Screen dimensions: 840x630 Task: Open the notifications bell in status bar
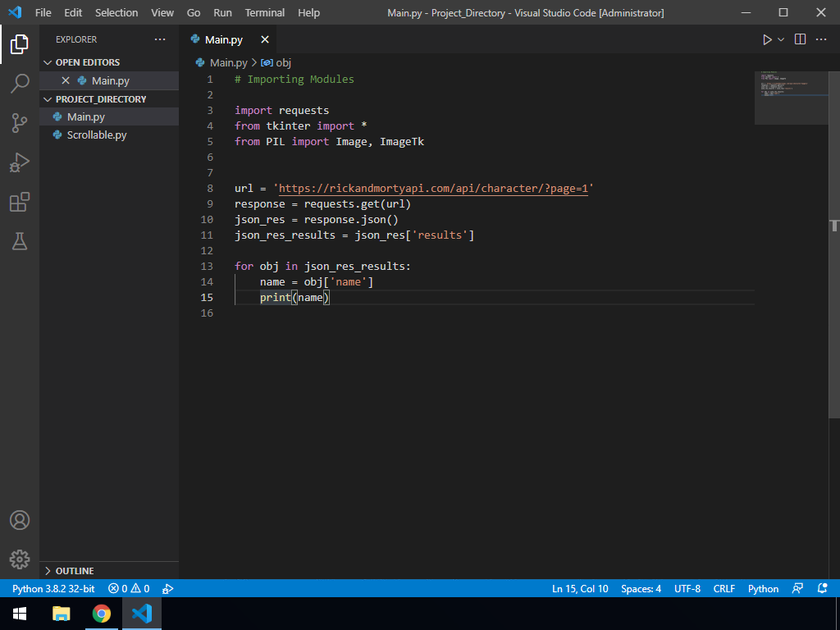pyautogui.click(x=823, y=588)
